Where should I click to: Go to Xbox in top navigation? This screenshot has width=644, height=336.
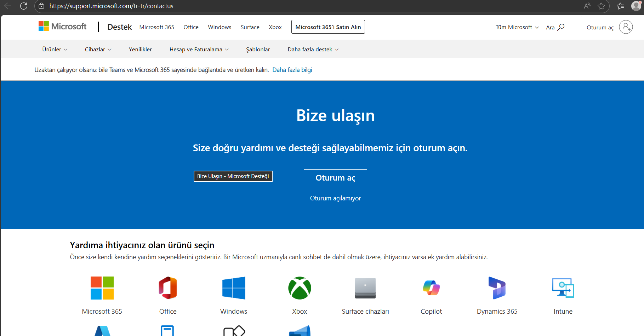tap(275, 27)
